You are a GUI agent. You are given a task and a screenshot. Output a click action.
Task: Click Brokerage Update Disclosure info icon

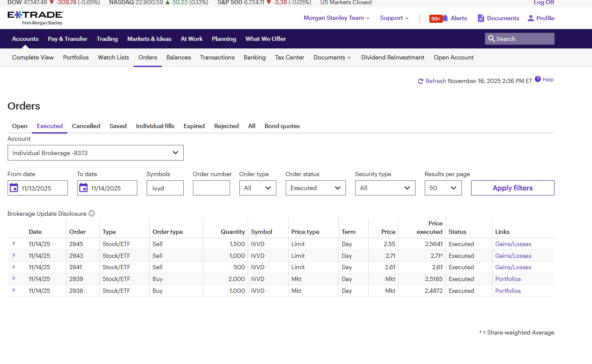point(92,214)
